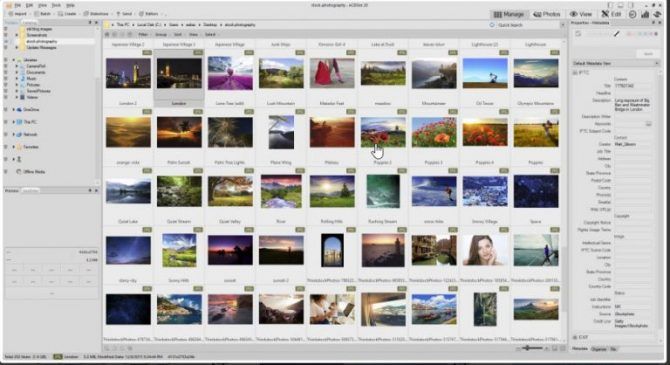Screen dimensions: 670x365
Task: Open Edit mode with the tools icon
Action: [611, 14]
